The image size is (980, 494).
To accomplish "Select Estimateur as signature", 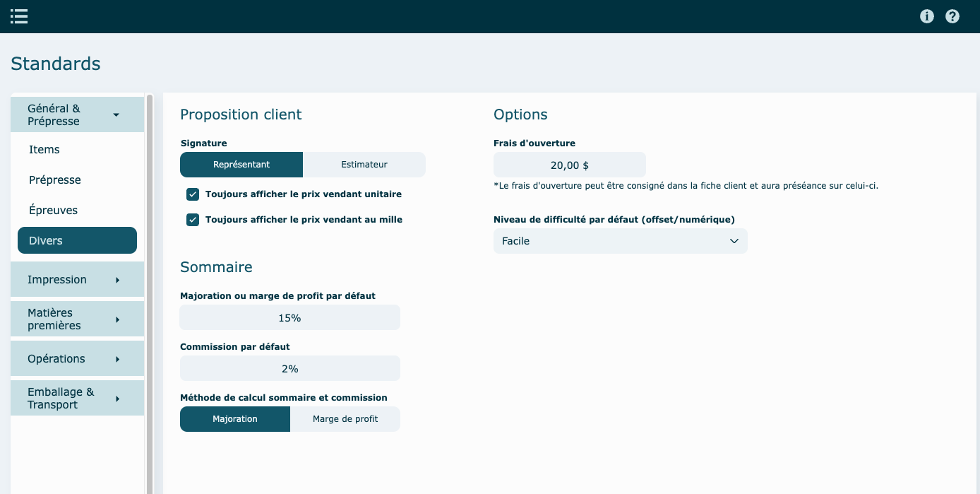I will pyautogui.click(x=364, y=165).
